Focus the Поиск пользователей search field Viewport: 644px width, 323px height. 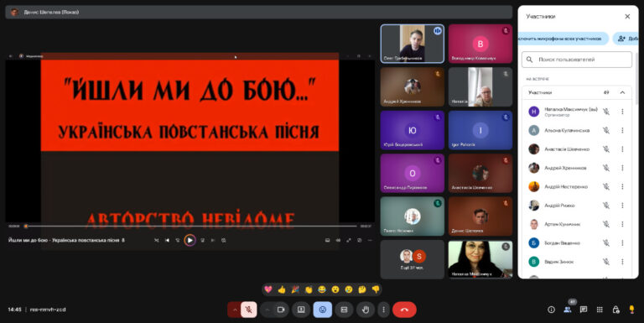577,60
